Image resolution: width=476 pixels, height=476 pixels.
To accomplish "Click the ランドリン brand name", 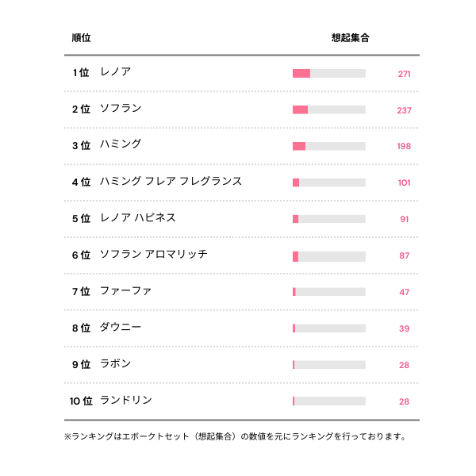I will [x=125, y=401].
